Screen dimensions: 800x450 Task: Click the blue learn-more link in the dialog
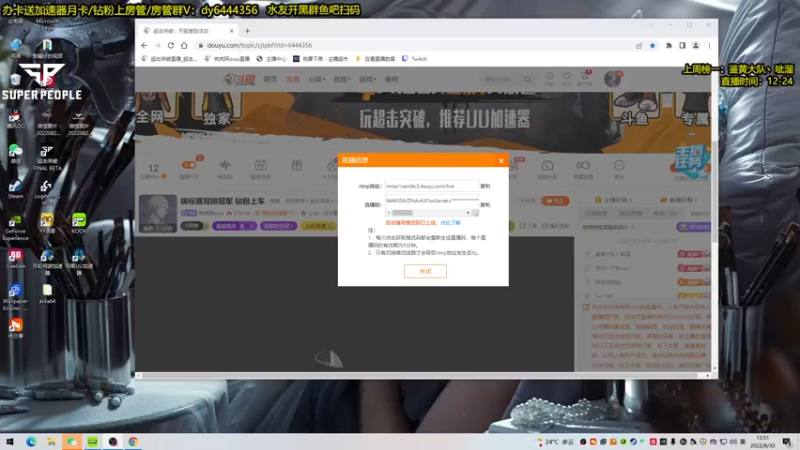(451, 223)
